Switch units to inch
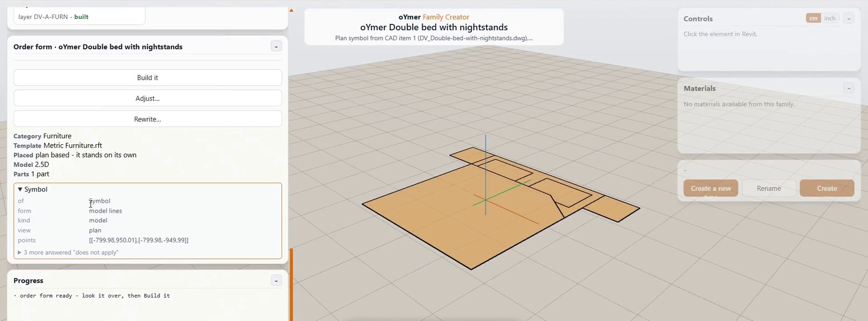This screenshot has height=321, width=868. [x=830, y=18]
